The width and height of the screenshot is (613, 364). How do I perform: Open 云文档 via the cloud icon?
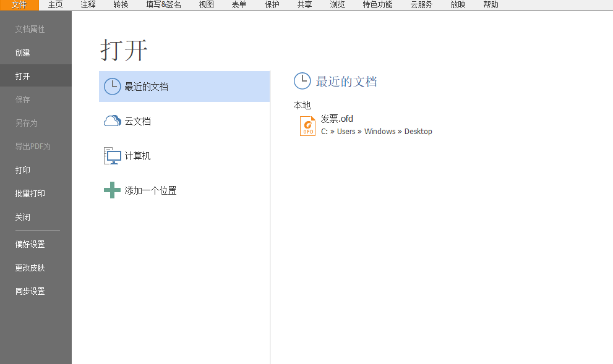(112, 121)
